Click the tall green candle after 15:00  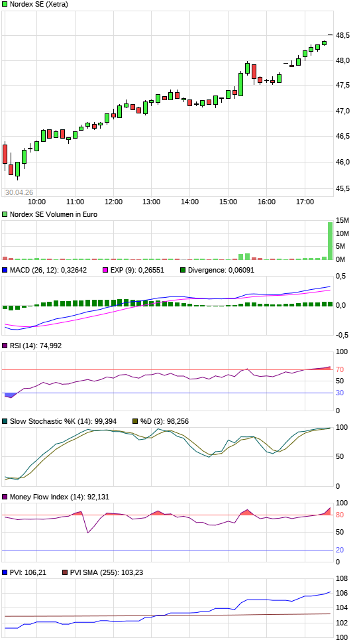coord(241,84)
